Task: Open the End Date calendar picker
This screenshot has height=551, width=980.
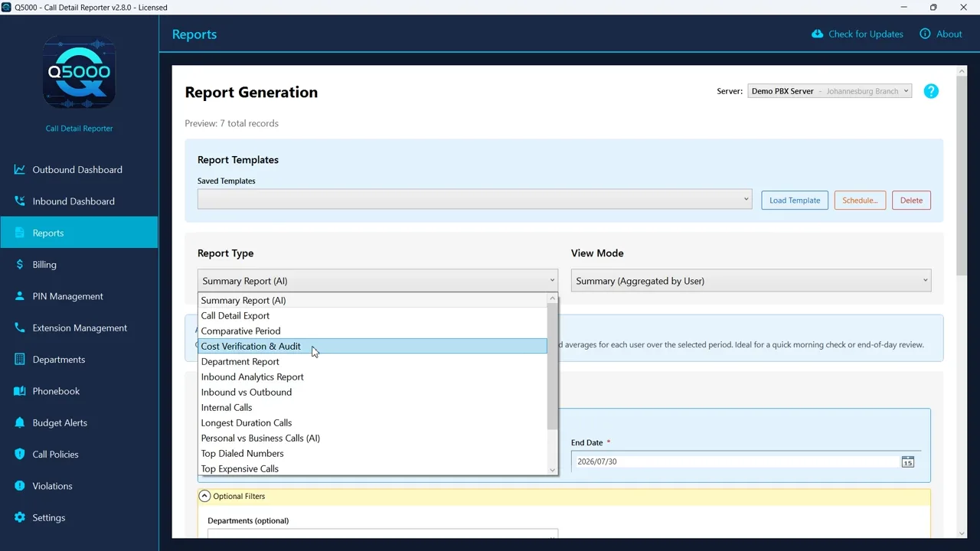Action: [907, 462]
